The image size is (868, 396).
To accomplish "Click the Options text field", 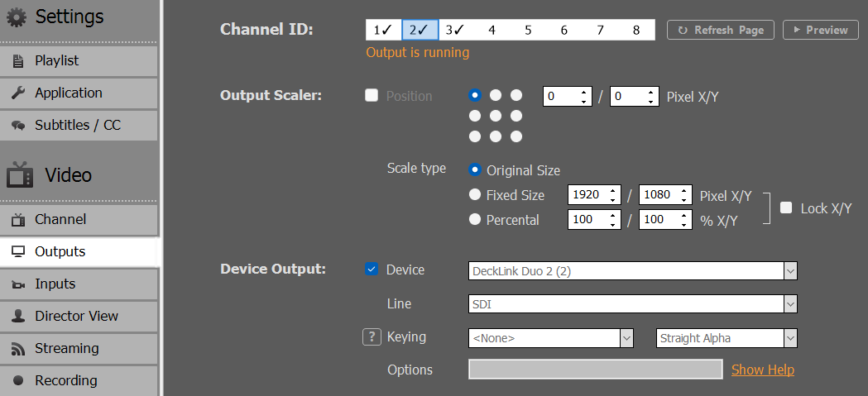I will point(596,370).
